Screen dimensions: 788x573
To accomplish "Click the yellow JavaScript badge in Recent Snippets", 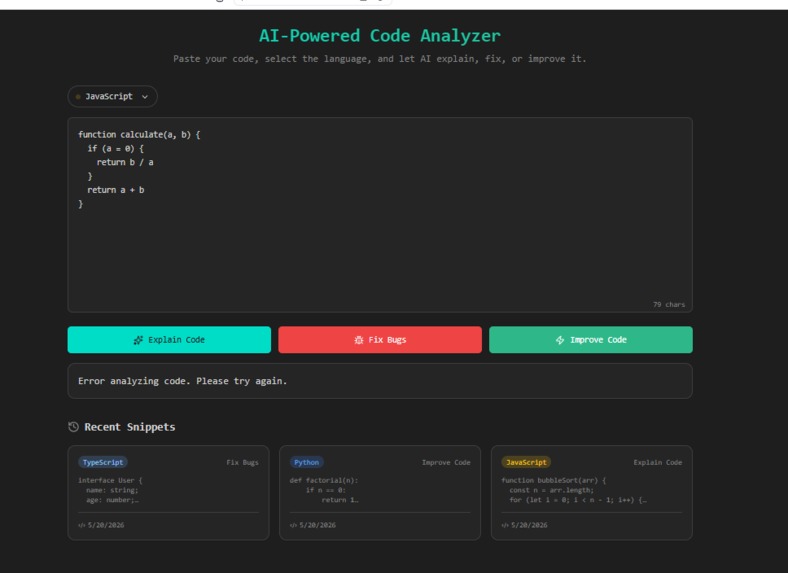I will pyautogui.click(x=526, y=462).
